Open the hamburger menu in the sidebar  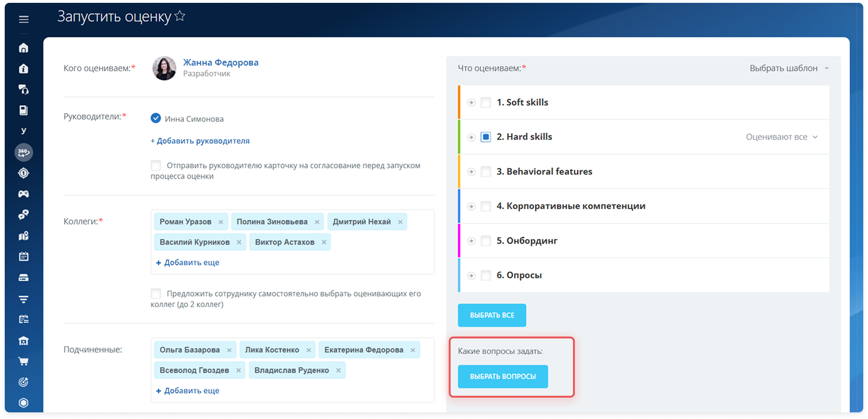tap(24, 19)
